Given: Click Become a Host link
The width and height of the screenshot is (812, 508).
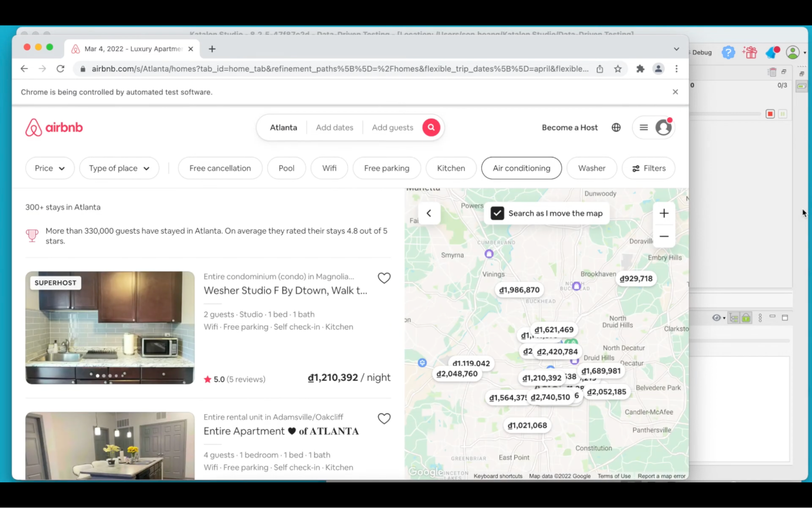Looking at the screenshot, I should (x=569, y=128).
